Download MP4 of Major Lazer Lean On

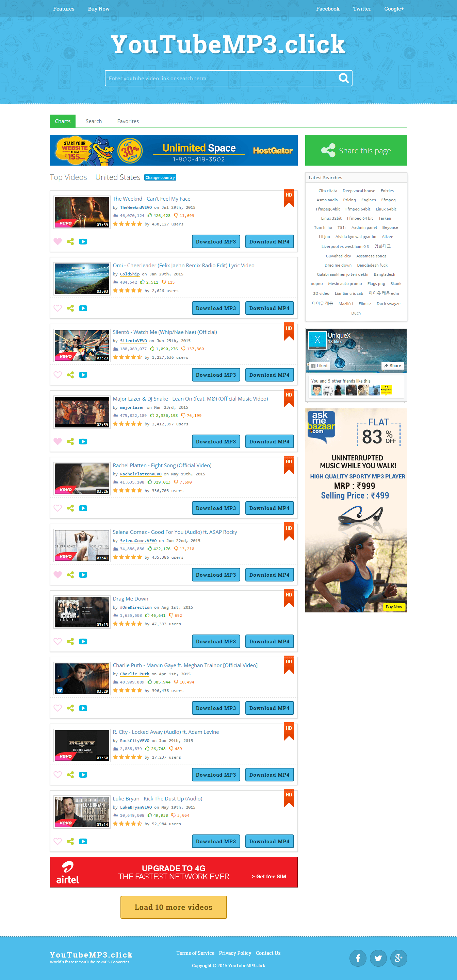pos(269,441)
